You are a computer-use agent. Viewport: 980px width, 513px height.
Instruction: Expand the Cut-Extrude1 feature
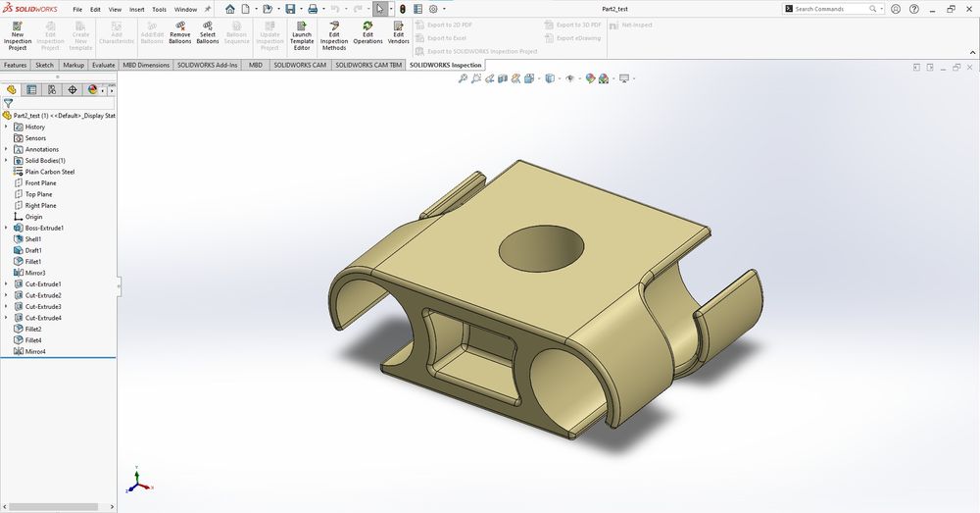point(6,284)
